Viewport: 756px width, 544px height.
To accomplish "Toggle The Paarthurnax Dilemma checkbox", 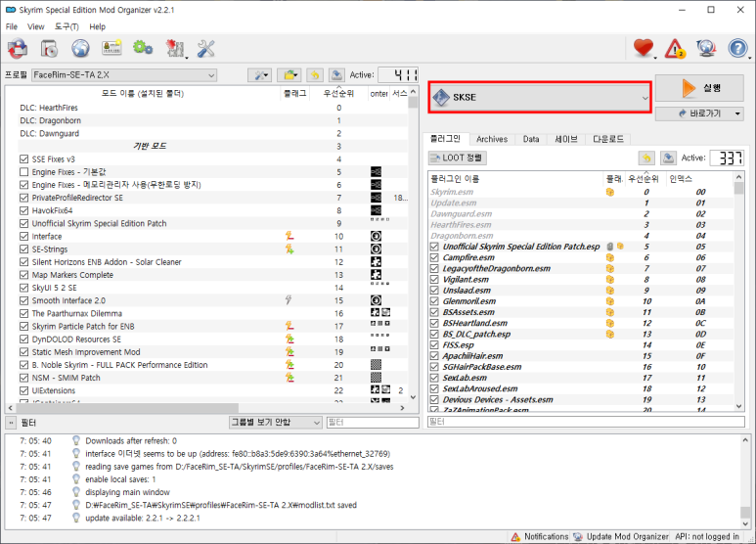I will coord(24,313).
